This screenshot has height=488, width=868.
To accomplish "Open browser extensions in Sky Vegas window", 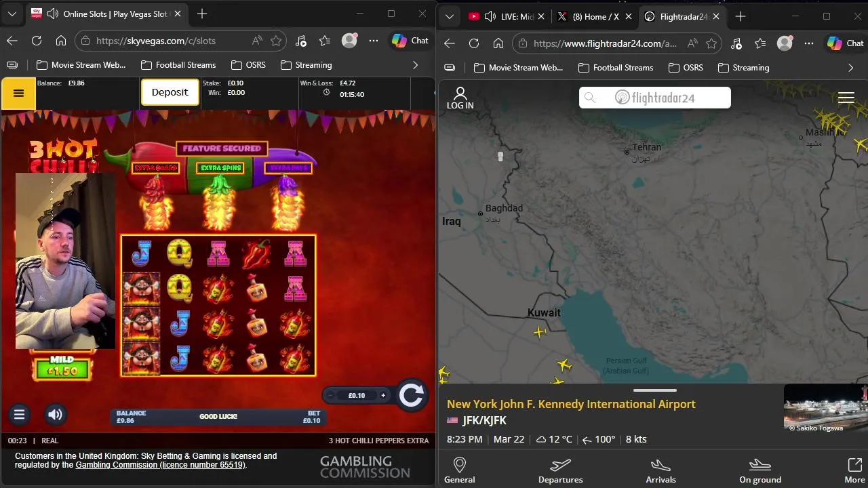I will point(301,41).
